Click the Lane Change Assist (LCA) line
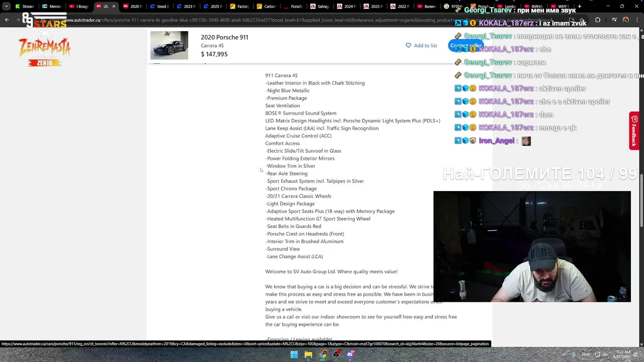Viewport: 644px width, 362px height. [294, 256]
